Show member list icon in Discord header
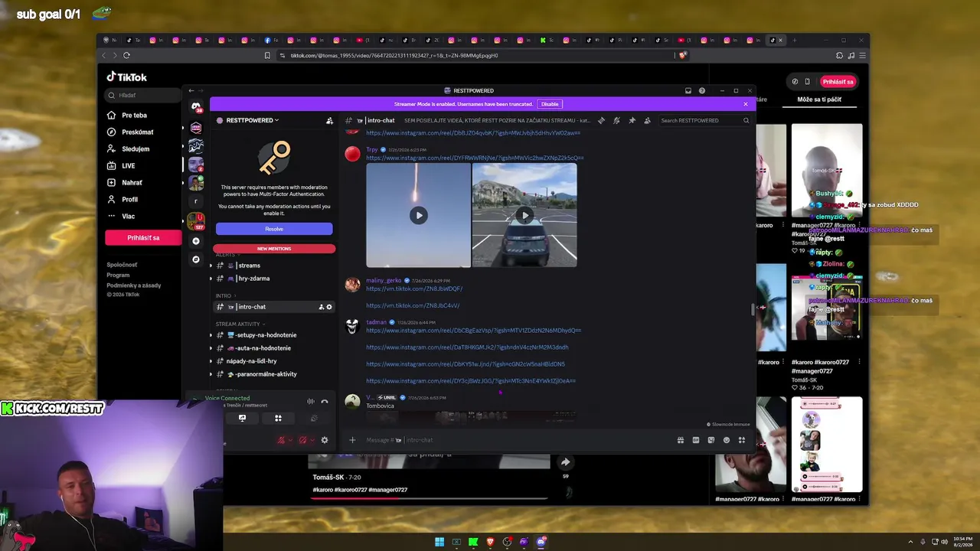The height and width of the screenshot is (551, 980). (x=647, y=120)
